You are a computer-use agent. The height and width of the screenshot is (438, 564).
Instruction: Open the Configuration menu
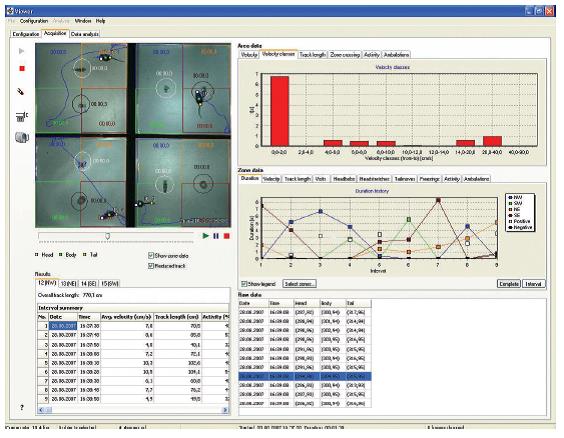(x=34, y=21)
